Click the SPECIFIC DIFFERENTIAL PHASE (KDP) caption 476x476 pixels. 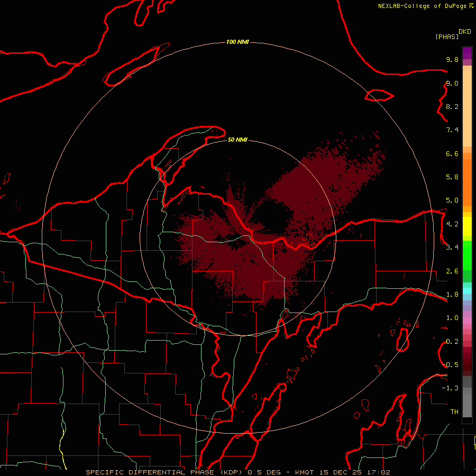166,472
